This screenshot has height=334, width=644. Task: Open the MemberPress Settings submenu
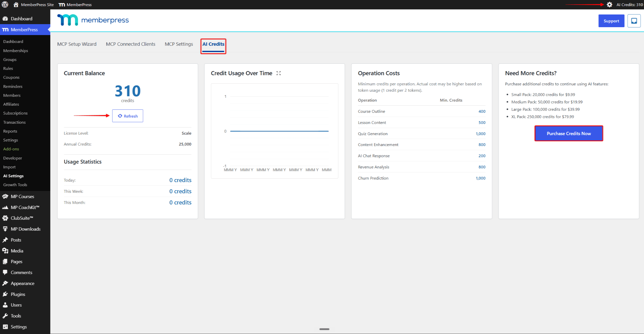10,140
